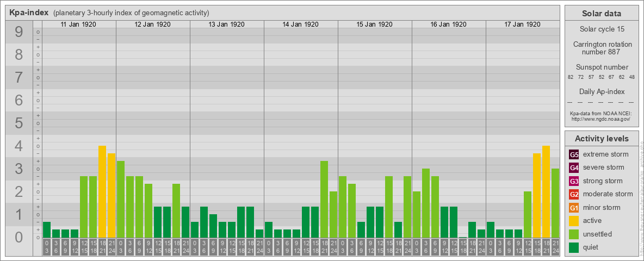Click 'Carrington rotation number 887' text
The image size is (644, 261).
[x=602, y=48]
